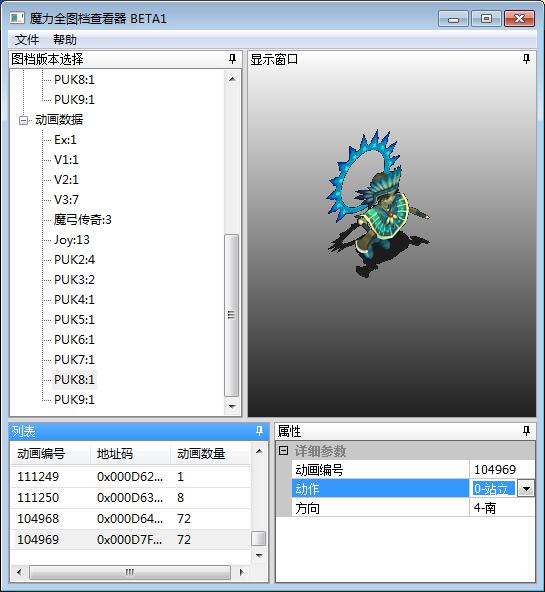Open the 文件 menu

click(x=27, y=39)
